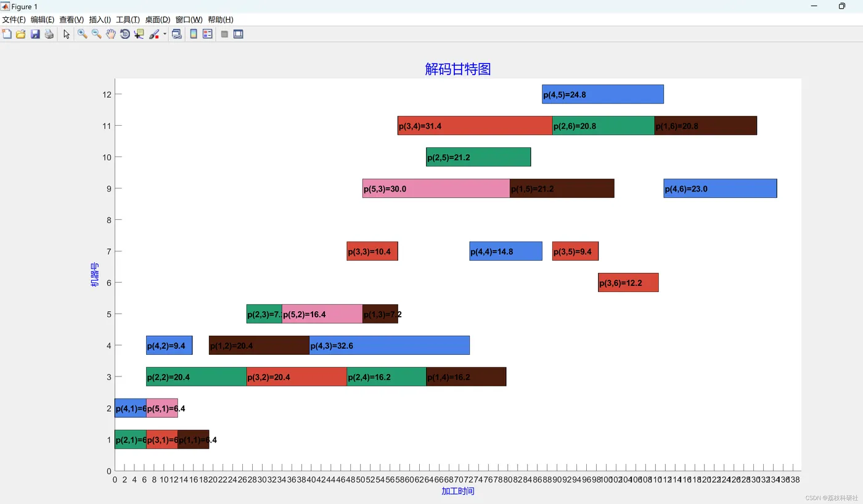
Task: Insert a colorbar into the plot
Action: [x=194, y=34]
